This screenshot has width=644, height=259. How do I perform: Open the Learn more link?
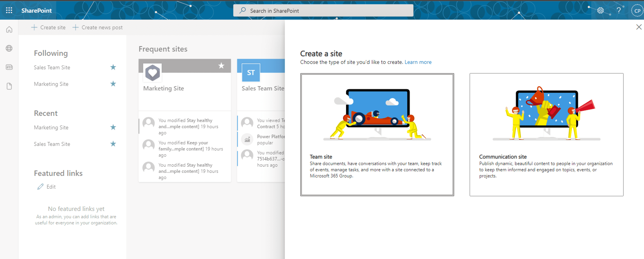point(418,62)
